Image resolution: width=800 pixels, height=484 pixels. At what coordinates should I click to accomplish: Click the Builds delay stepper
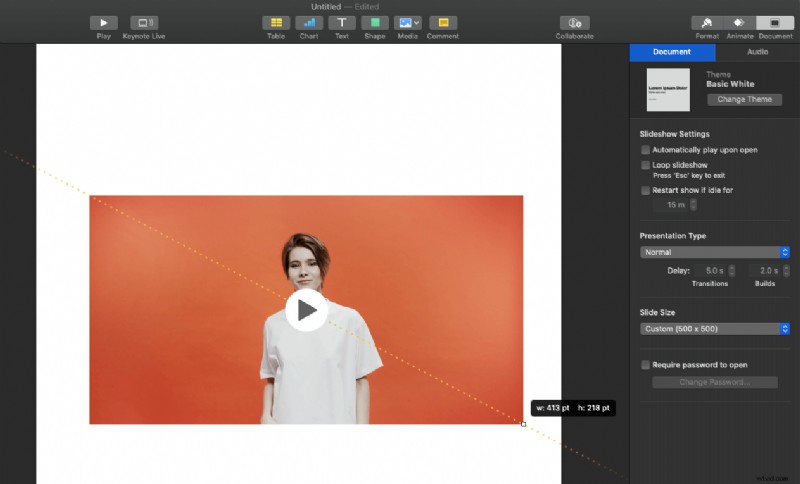pos(786,271)
